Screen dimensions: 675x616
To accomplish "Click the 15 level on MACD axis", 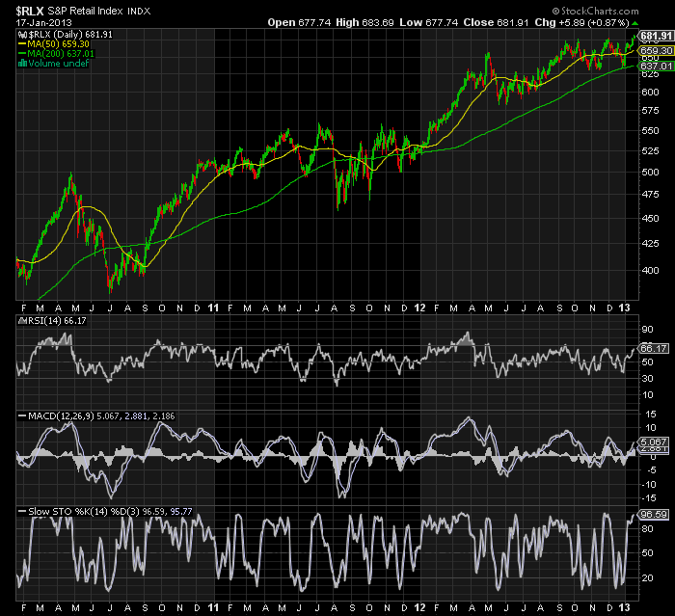I will [x=651, y=415].
